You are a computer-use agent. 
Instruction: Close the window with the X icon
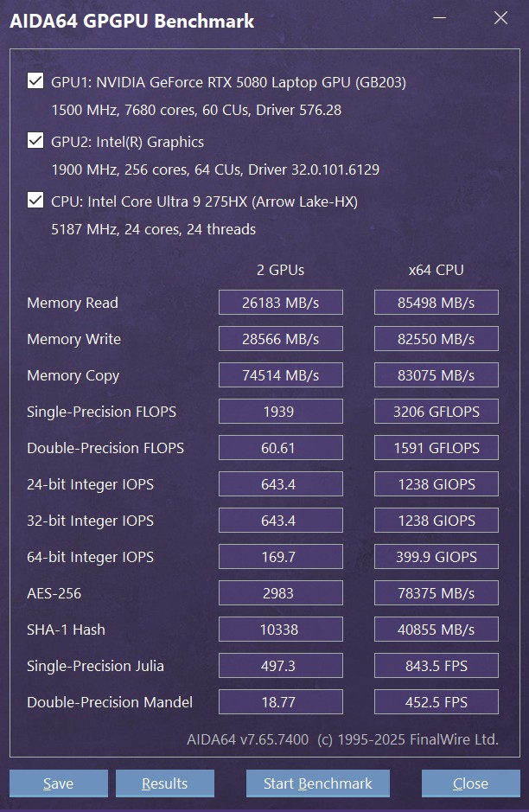(x=500, y=18)
